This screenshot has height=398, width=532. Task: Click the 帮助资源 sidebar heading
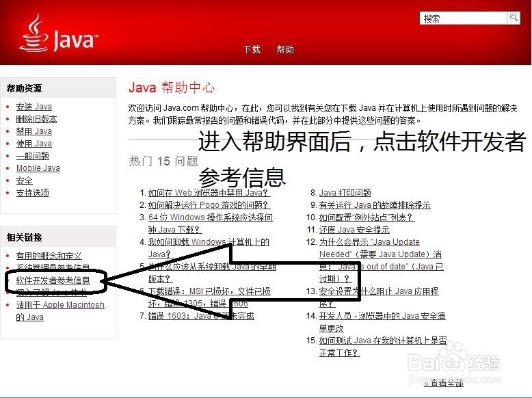pyautogui.click(x=24, y=88)
